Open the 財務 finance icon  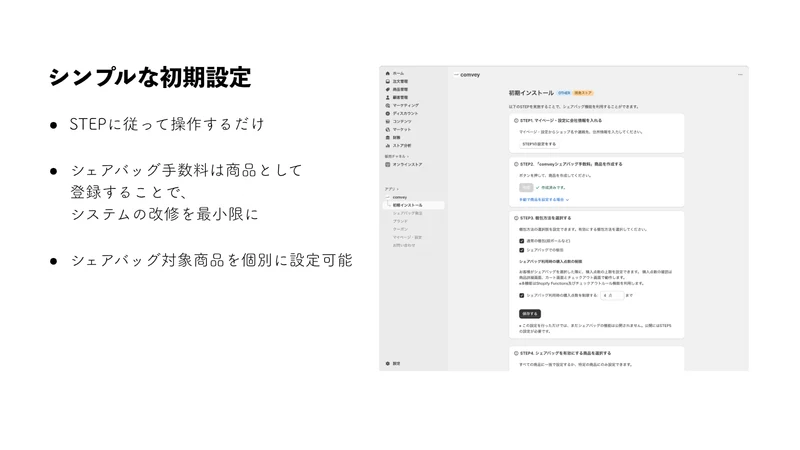pyautogui.click(x=388, y=138)
